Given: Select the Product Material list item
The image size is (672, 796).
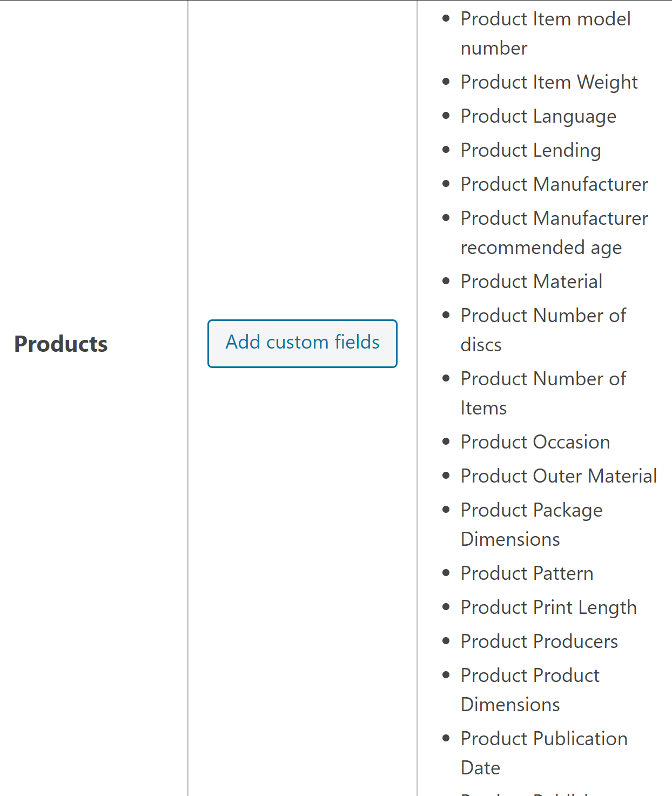Looking at the screenshot, I should coord(531,282).
